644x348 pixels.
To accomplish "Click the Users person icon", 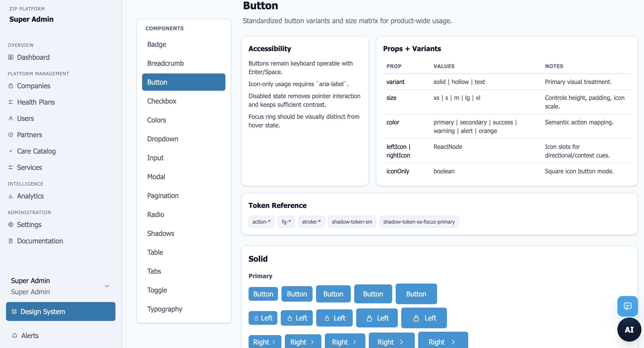I will tap(11, 118).
